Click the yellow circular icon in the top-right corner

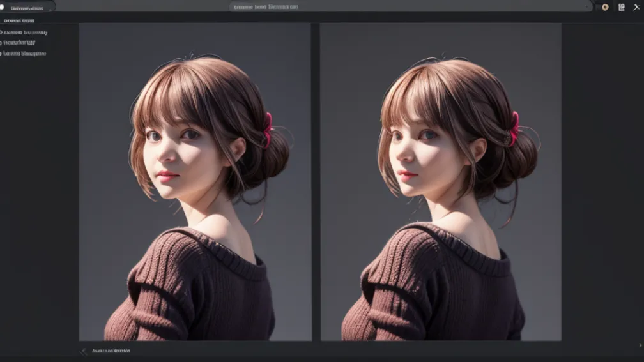[605, 7]
